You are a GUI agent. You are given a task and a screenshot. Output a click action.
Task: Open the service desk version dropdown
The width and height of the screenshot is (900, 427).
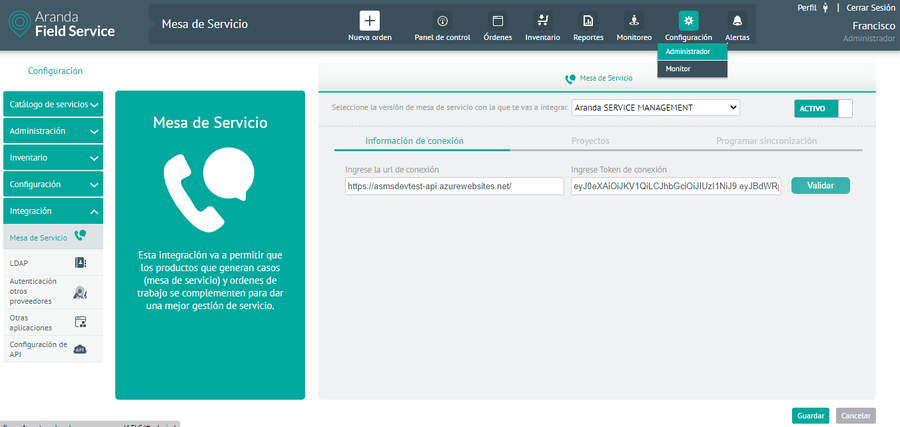655,107
